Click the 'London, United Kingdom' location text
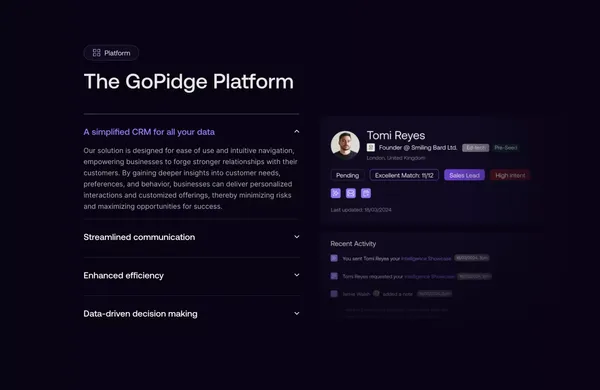The width and height of the screenshot is (600, 390). click(396, 158)
